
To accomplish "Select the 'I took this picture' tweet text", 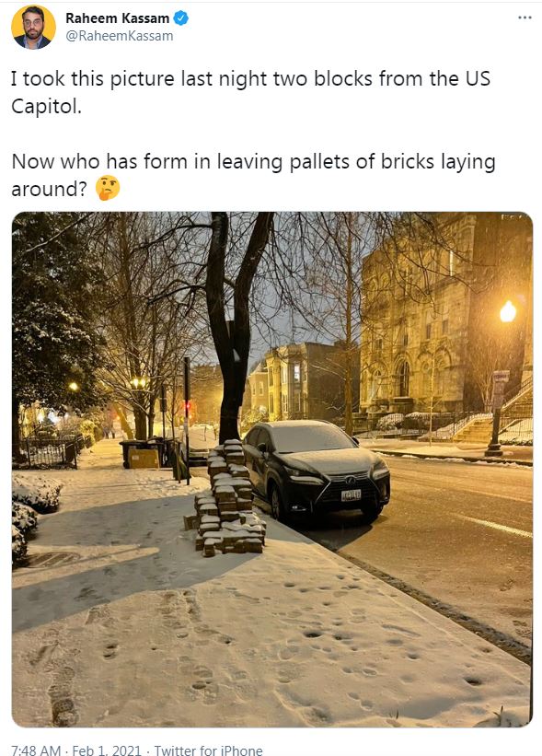I will (250, 92).
